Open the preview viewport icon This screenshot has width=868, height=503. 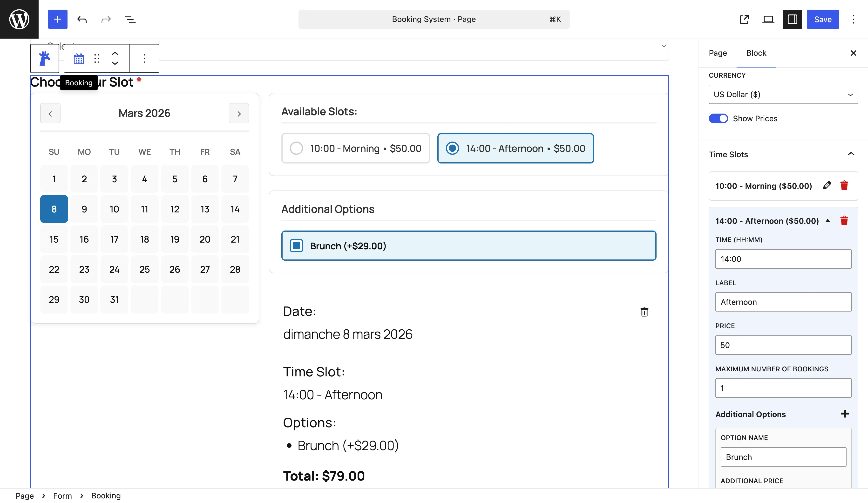(768, 19)
